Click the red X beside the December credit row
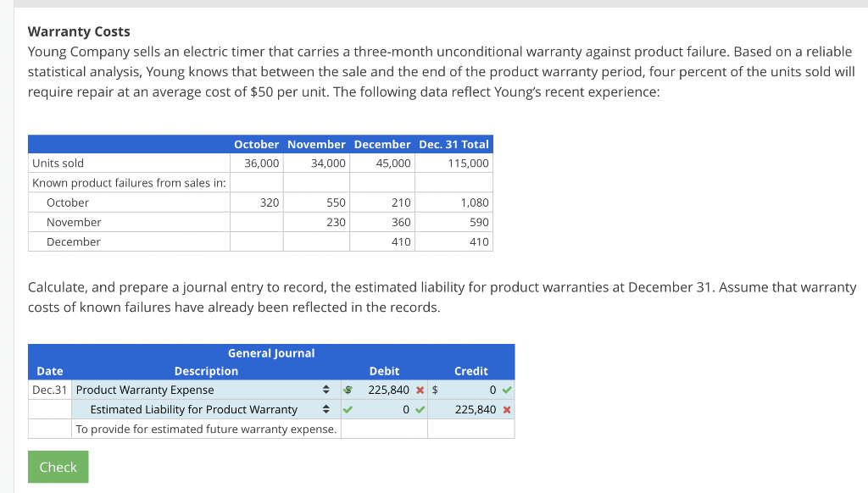This screenshot has height=493, width=868. [507, 409]
